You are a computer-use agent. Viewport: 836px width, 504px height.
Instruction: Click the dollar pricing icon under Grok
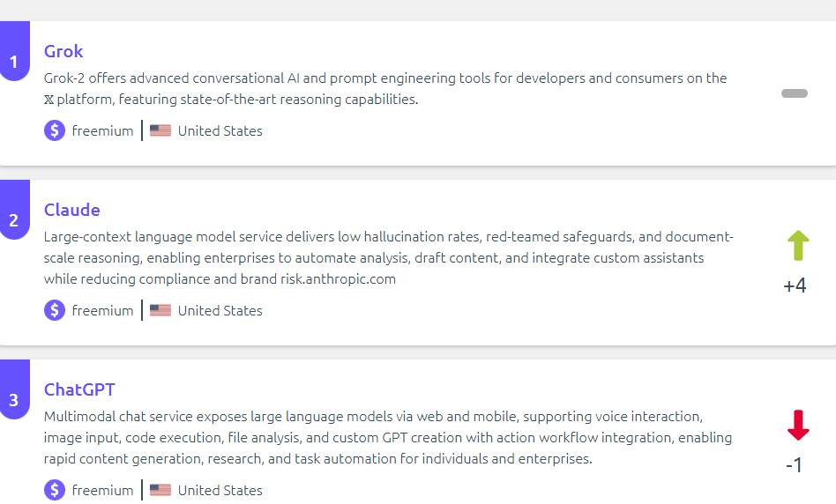55,130
